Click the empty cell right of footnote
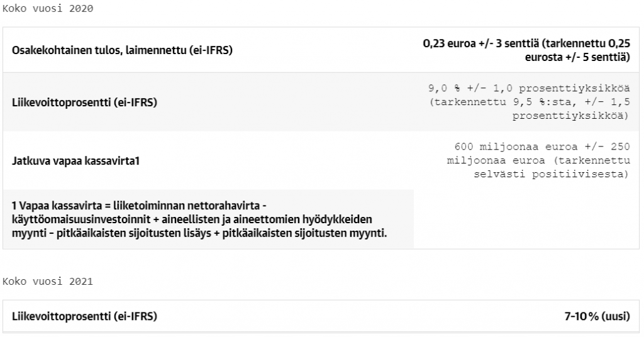The height and width of the screenshot is (337, 644). click(526, 219)
